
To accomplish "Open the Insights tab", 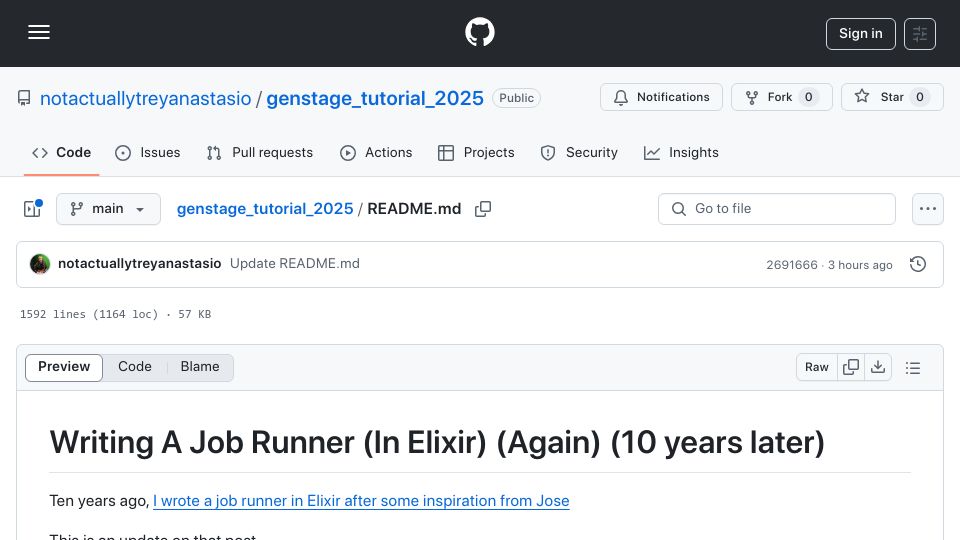I will tap(681, 152).
